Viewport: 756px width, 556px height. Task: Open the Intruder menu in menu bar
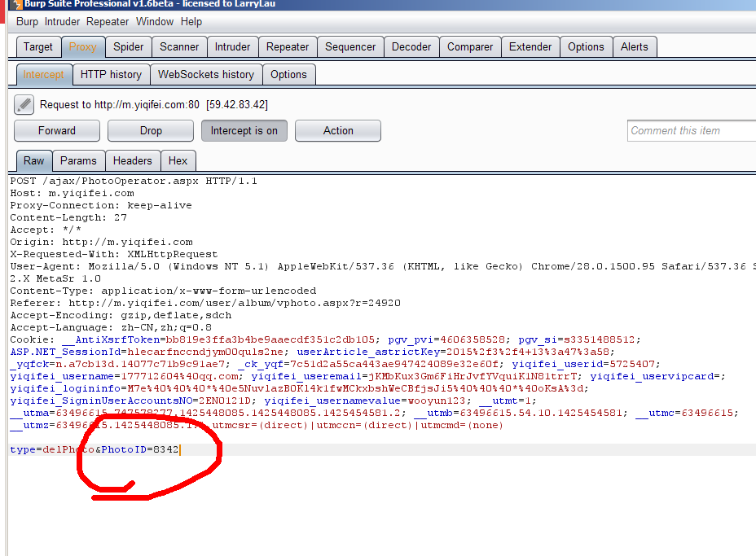[x=62, y=22]
